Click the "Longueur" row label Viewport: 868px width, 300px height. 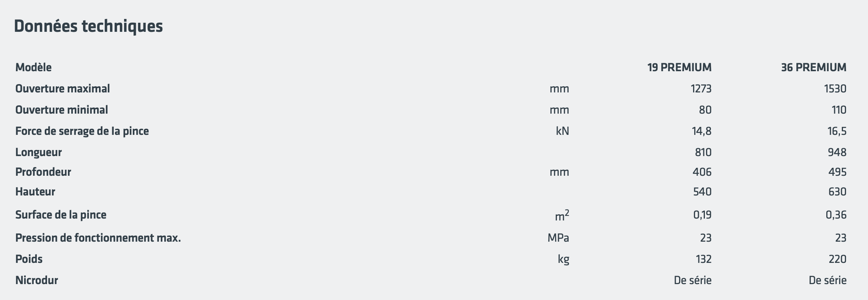pyautogui.click(x=38, y=152)
